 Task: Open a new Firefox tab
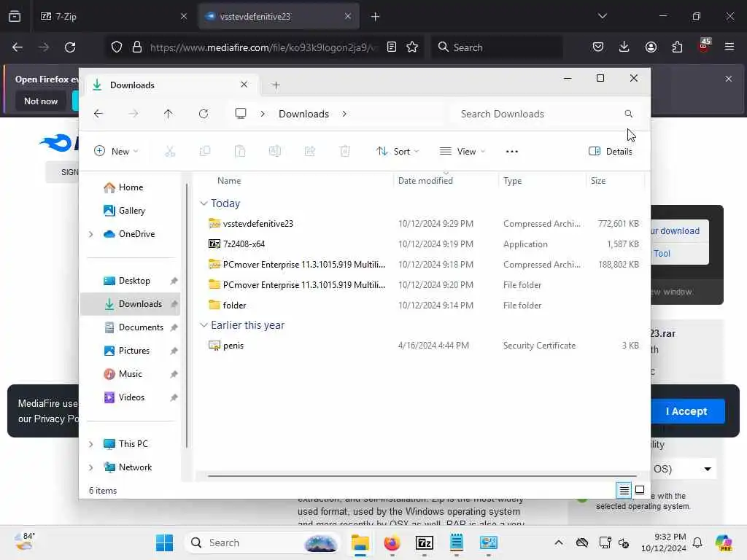click(376, 16)
